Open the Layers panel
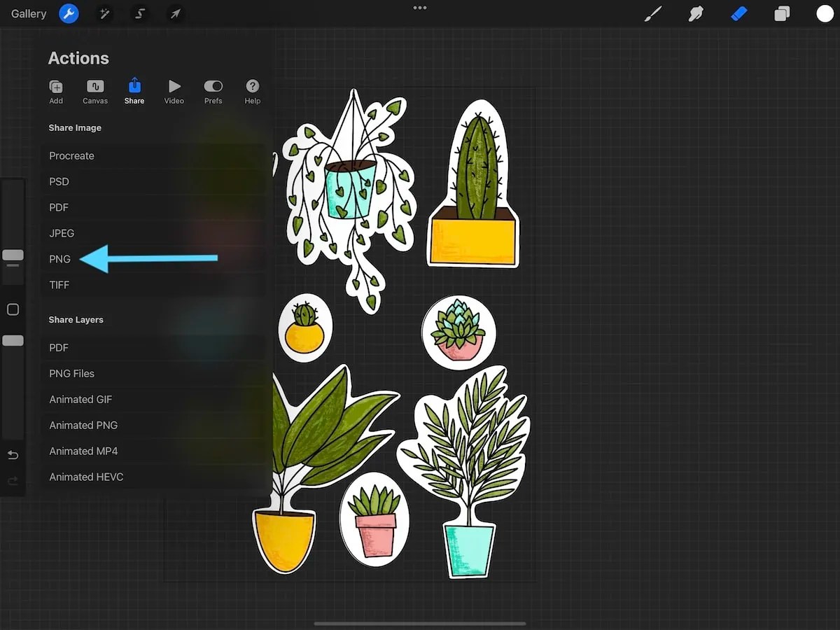 click(x=782, y=13)
